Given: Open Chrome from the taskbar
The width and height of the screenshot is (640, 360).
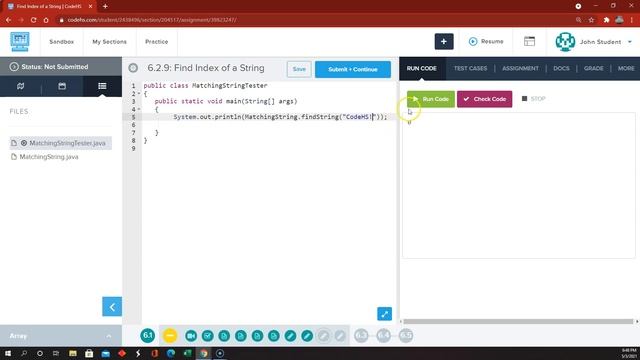Looking at the screenshot, I should [203, 353].
